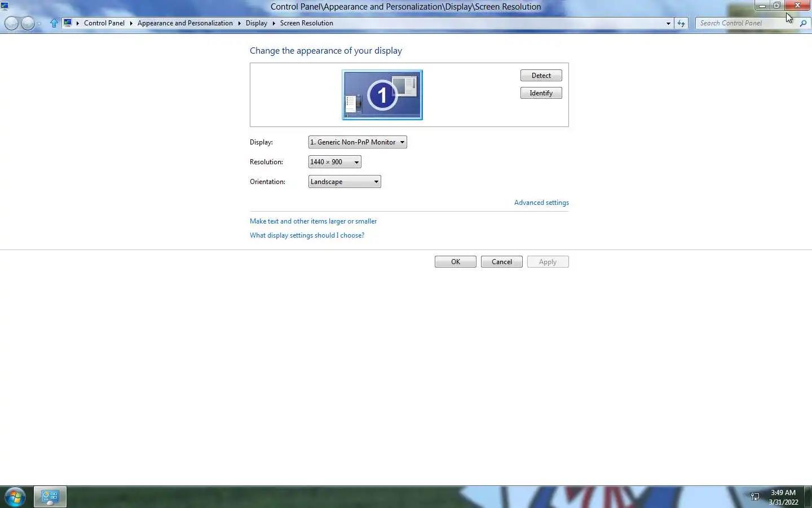The width and height of the screenshot is (812, 508).
Task: Click the network tray icon
Action: [755, 497]
